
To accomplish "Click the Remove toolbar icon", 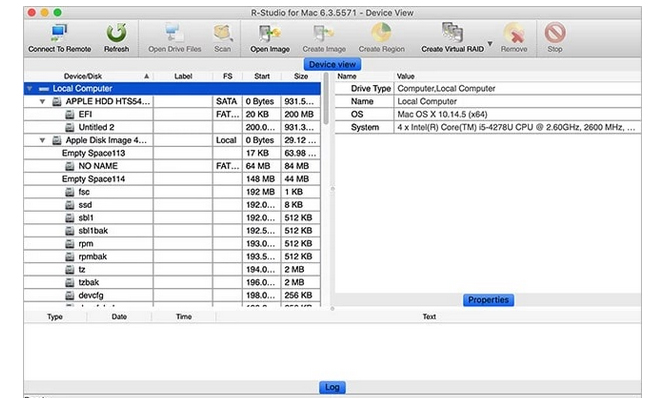I will pos(513,33).
